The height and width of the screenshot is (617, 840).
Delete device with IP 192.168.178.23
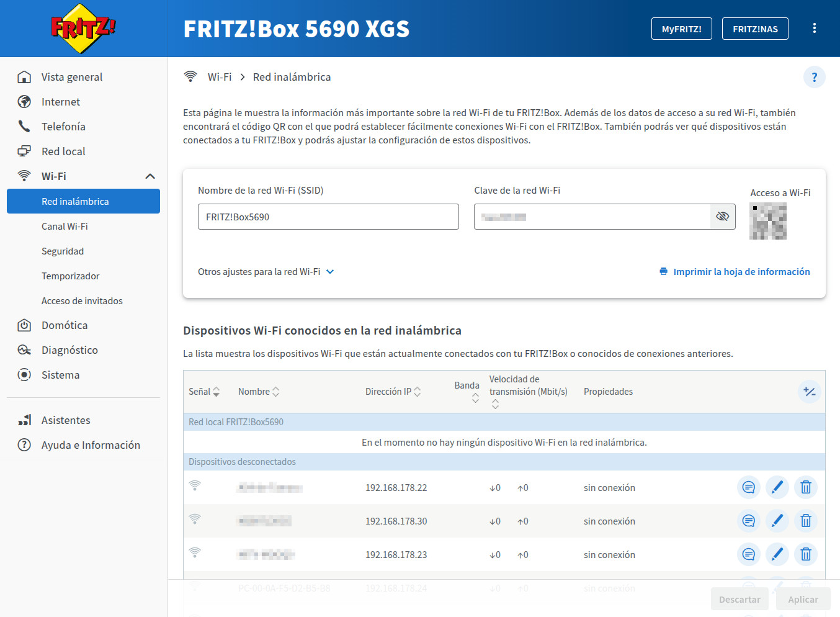tap(806, 554)
